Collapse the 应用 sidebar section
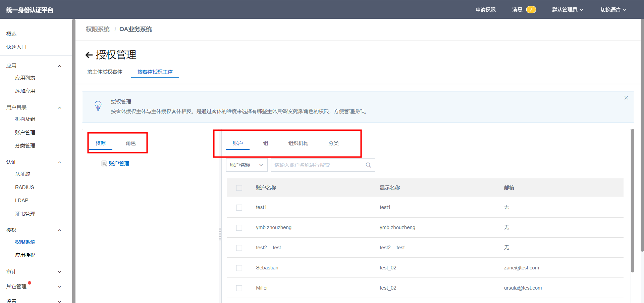The image size is (644, 303). pos(60,66)
